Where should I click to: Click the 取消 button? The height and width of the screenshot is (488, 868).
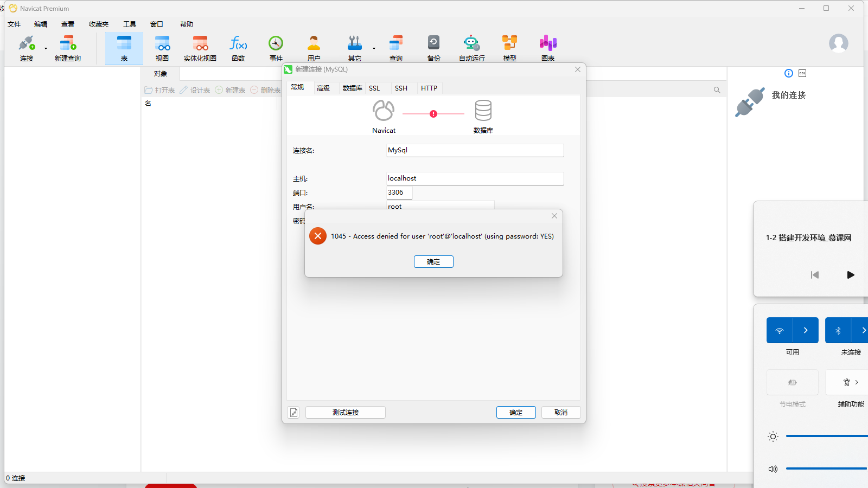tap(561, 413)
